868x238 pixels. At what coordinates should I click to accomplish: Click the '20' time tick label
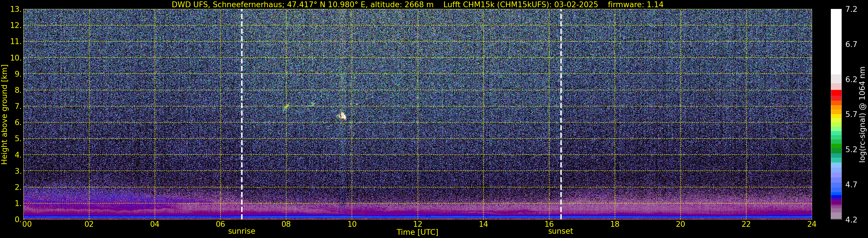(x=680, y=224)
